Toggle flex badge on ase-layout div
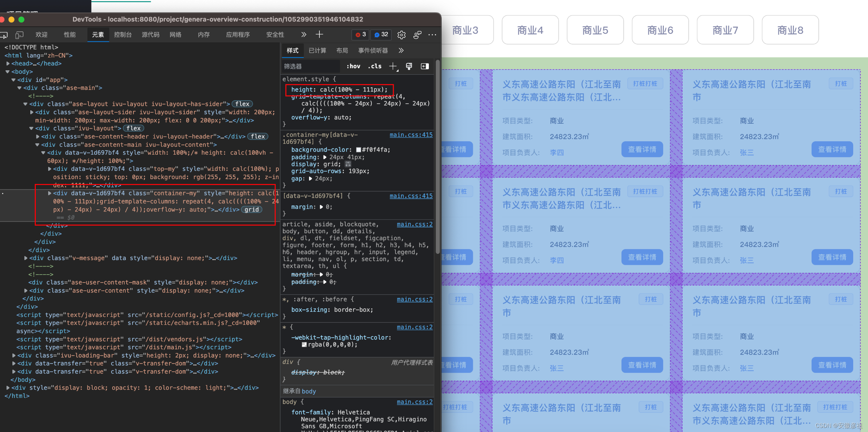Screen dimensions: 868x432 242,104
